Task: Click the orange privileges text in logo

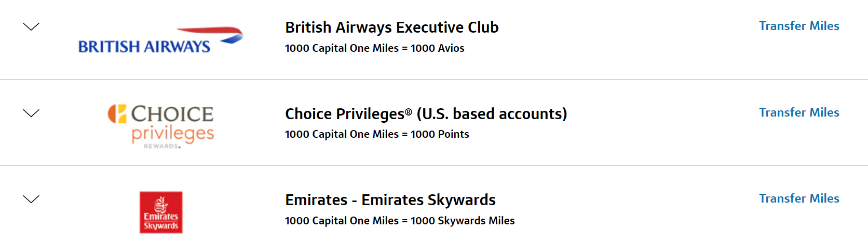Action: (x=173, y=134)
